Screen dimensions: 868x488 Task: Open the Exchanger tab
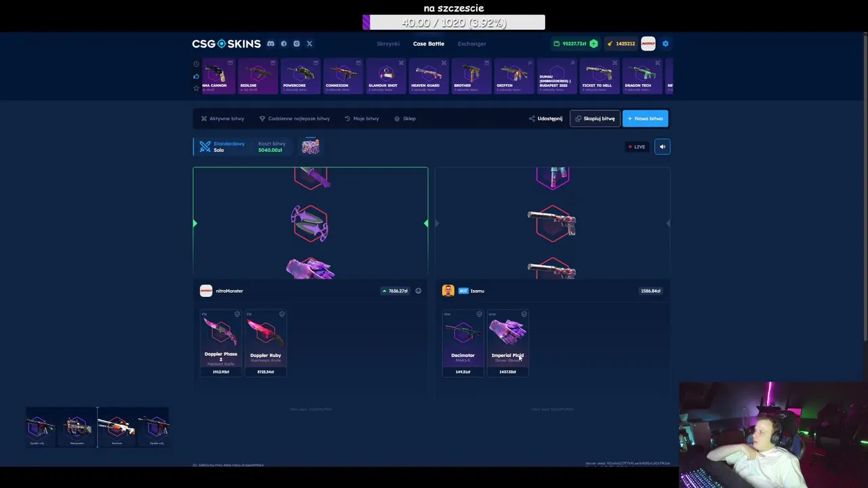pyautogui.click(x=472, y=43)
